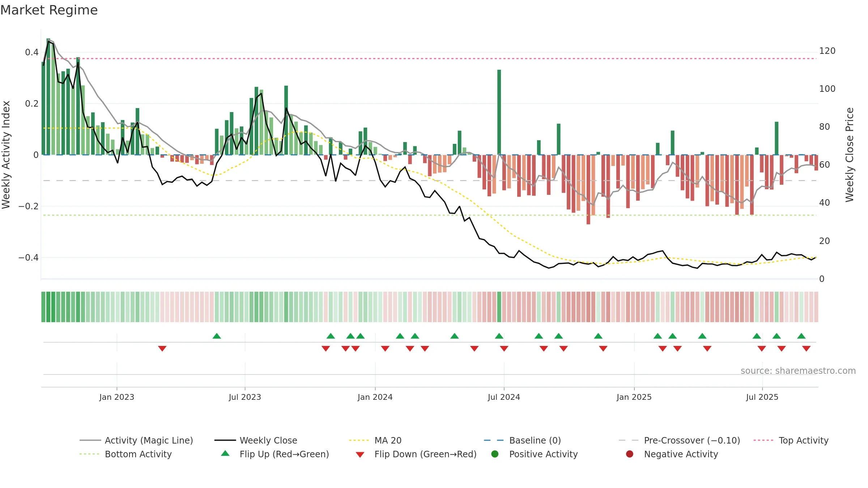Click the −0.4 left axis tick label
Viewport: 868px width, 488px height.
(29, 257)
